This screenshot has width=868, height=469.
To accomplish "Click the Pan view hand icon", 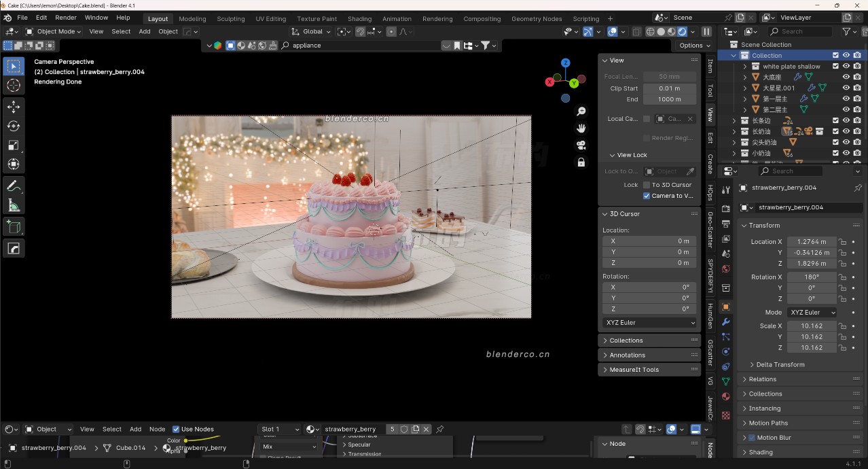I will 581,128.
